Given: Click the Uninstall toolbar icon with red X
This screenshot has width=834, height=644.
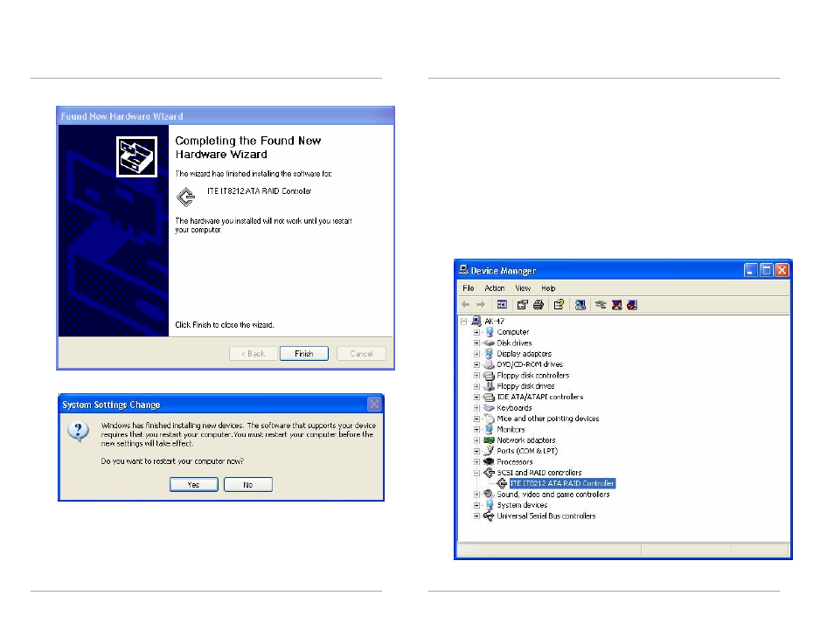Looking at the screenshot, I should [616, 305].
